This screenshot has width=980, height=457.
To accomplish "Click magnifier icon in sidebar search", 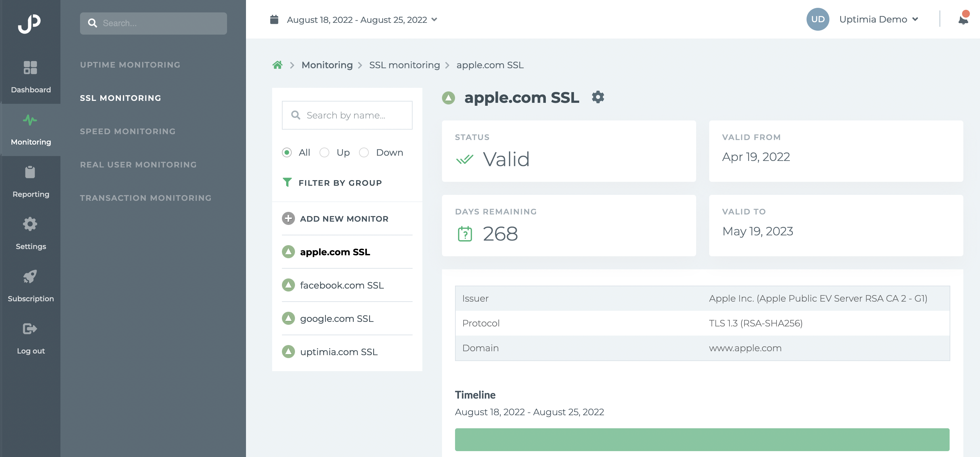I will point(92,23).
